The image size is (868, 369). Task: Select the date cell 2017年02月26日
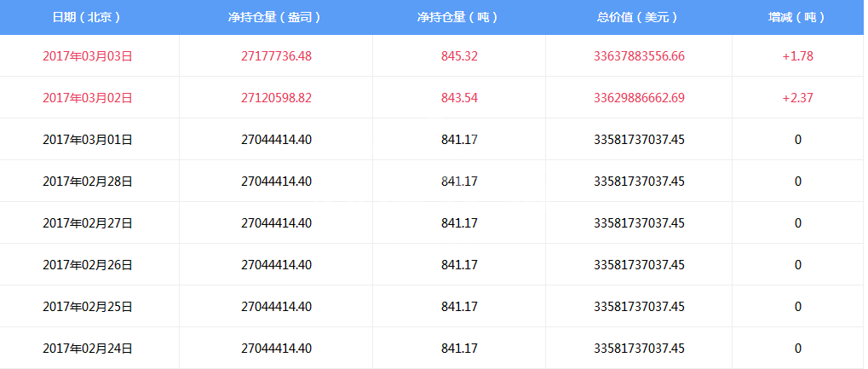click(x=88, y=265)
